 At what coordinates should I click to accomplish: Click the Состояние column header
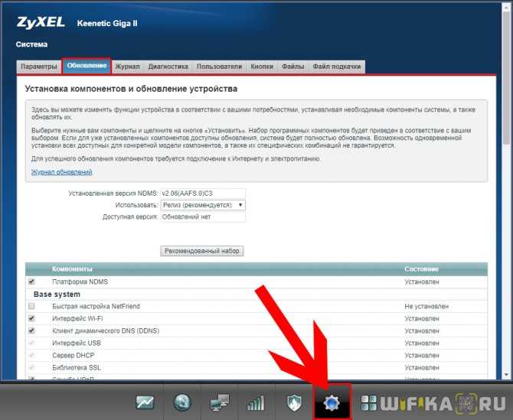tap(421, 269)
